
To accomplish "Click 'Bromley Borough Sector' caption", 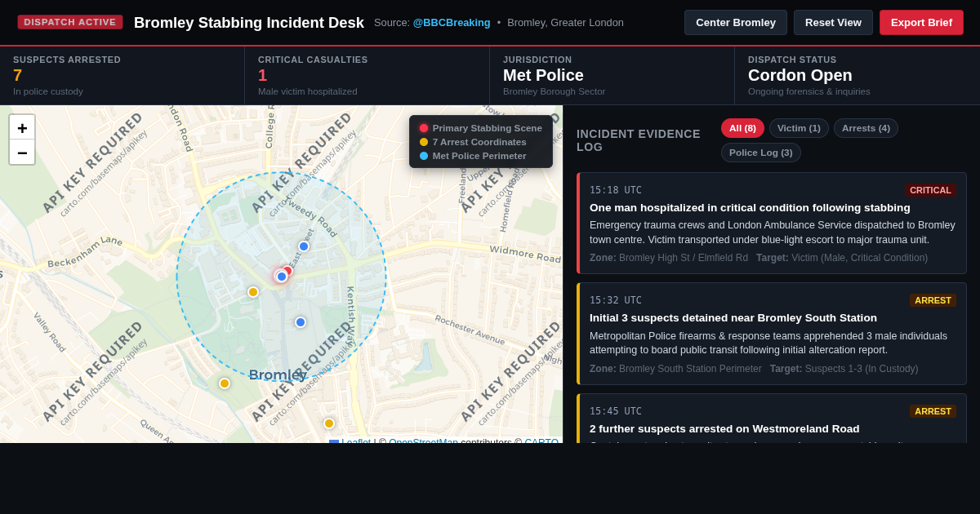I will tap(554, 91).
